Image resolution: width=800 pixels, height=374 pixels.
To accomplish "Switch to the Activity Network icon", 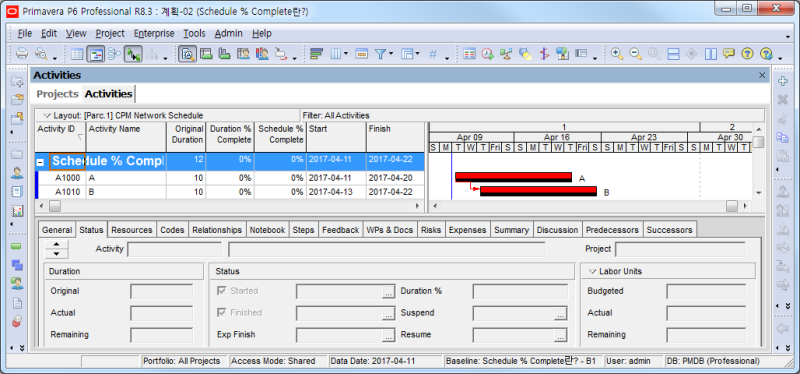I will coord(114,54).
